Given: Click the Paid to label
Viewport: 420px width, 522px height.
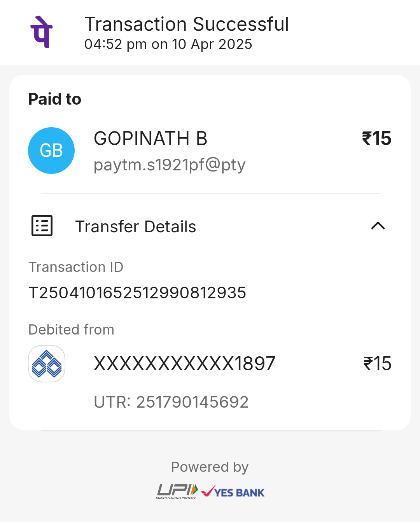Looking at the screenshot, I should pyautogui.click(x=55, y=99).
